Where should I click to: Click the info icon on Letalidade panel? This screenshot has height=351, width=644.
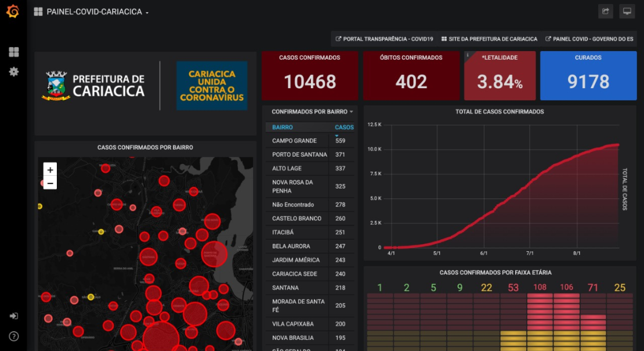coord(468,55)
